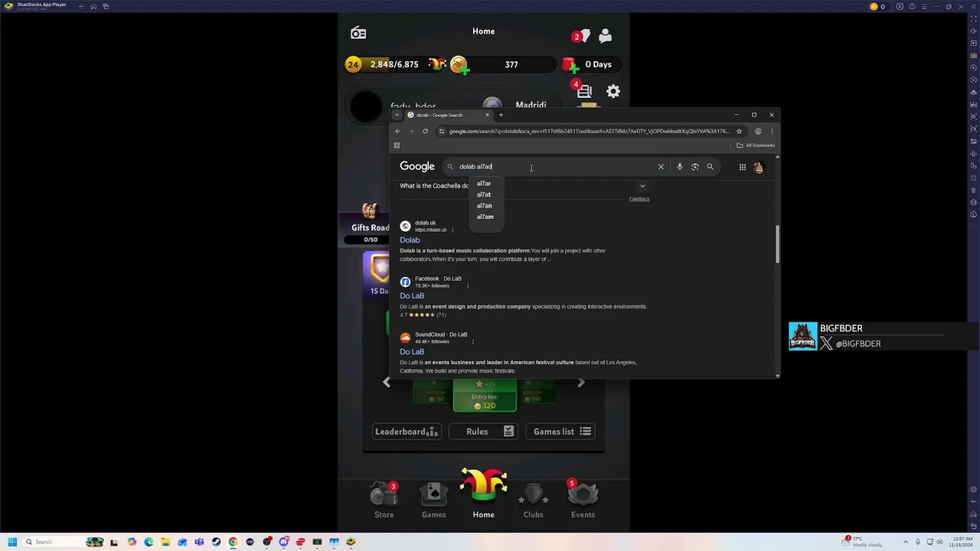This screenshot has width=980, height=551.
Task: Click the level 24 XP progress bar
Action: pos(394,65)
